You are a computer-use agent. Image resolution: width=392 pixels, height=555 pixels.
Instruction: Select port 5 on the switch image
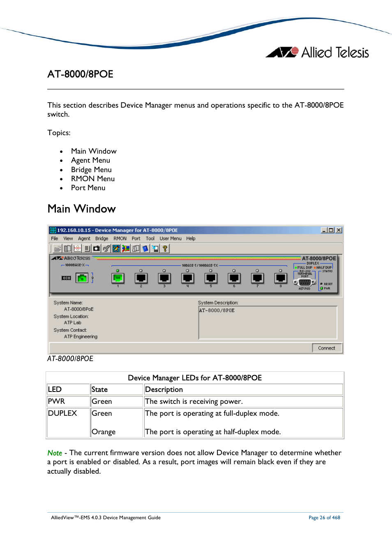click(211, 278)
